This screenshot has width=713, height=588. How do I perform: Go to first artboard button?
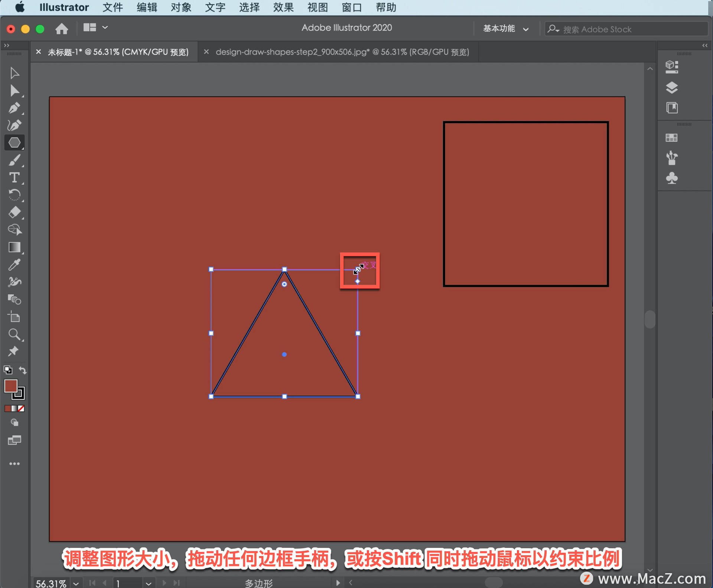92,583
